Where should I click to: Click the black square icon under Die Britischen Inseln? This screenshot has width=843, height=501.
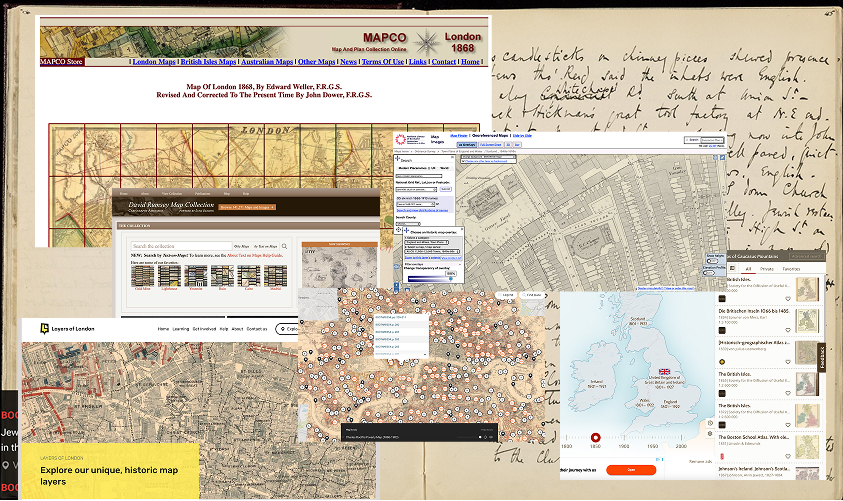(x=722, y=330)
